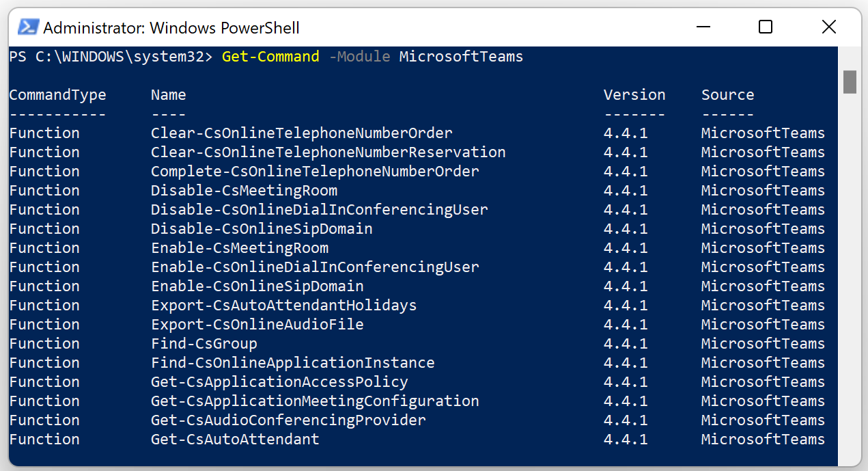868x471 pixels.
Task: Click the Complete-CsOnlineTelephoneNumberOrder row
Action: pos(315,171)
